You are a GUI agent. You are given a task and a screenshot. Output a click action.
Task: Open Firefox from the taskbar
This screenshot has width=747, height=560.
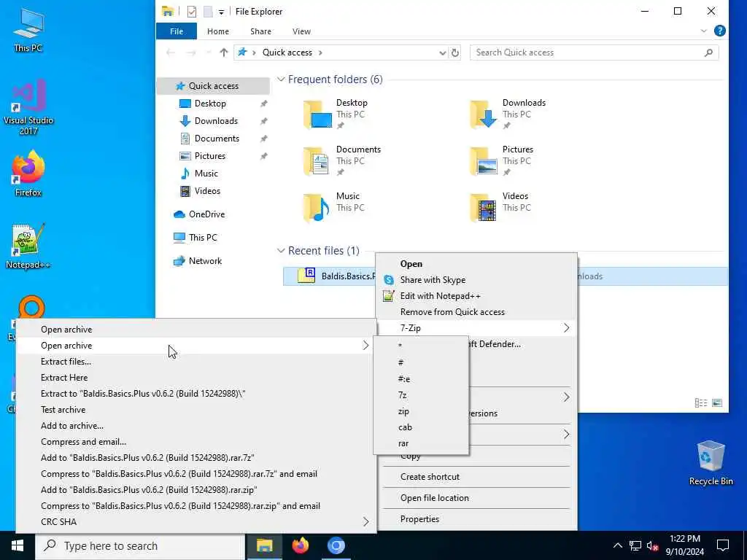tap(300, 545)
